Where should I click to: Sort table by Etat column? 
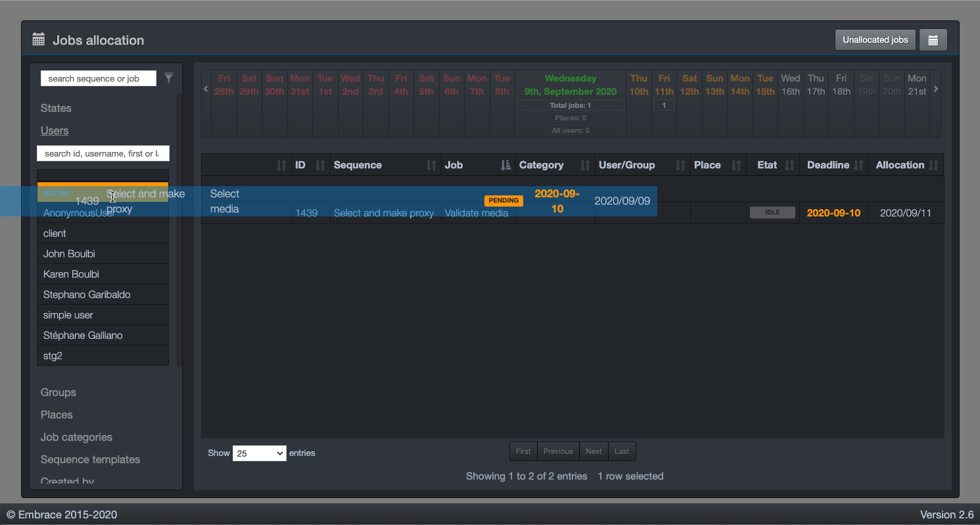[773, 165]
